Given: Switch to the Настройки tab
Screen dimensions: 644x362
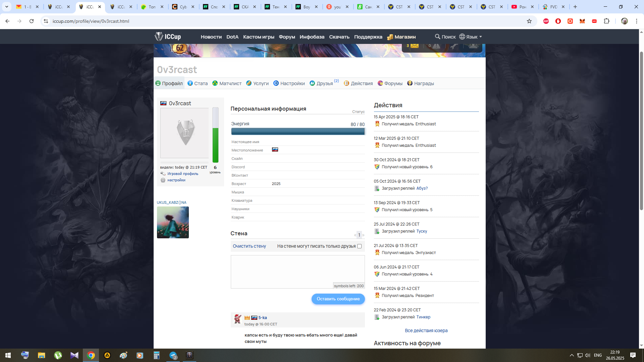Looking at the screenshot, I should coord(289,83).
